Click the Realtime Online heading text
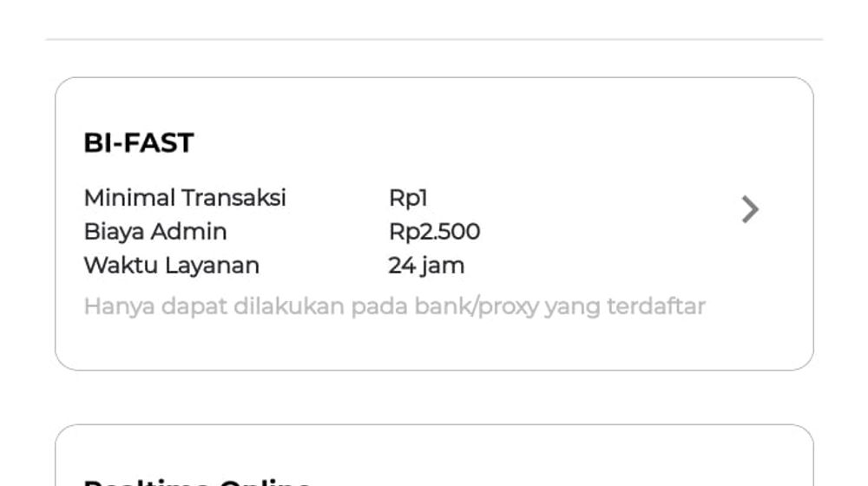 tap(198, 482)
